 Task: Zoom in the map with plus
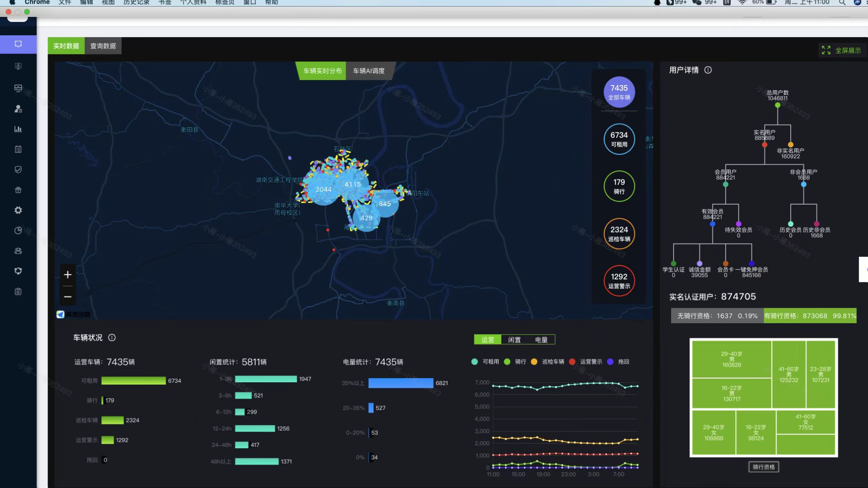pyautogui.click(x=68, y=275)
